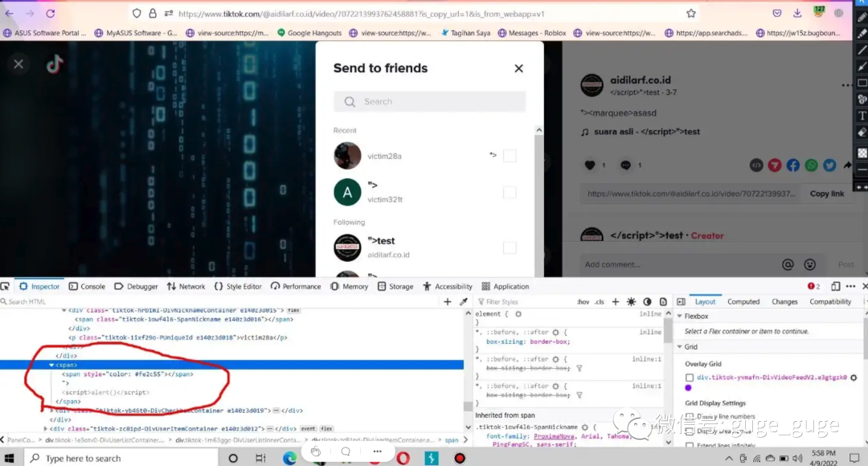Click the friends list scroll-up arrow

pos(538,130)
